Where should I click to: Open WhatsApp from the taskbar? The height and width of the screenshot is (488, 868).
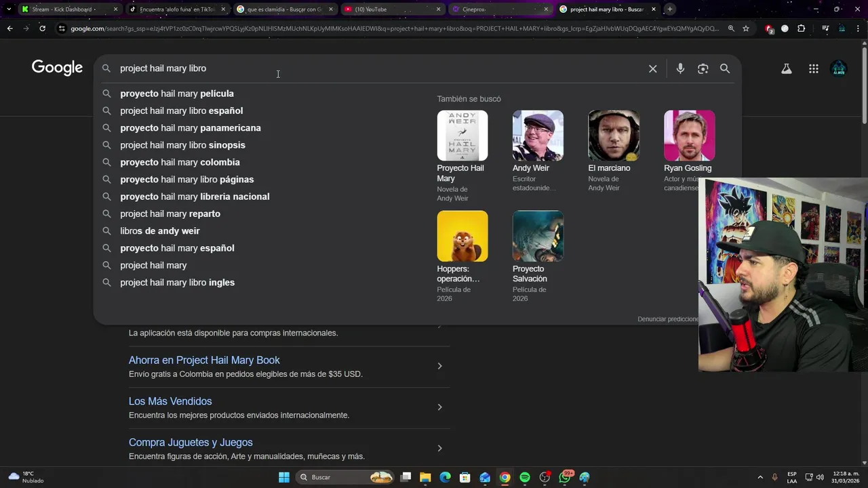[564, 477]
